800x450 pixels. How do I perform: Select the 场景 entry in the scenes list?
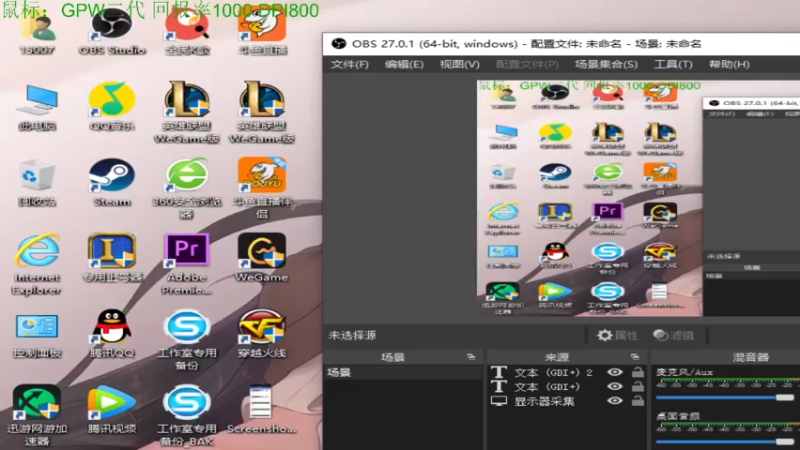click(x=403, y=372)
